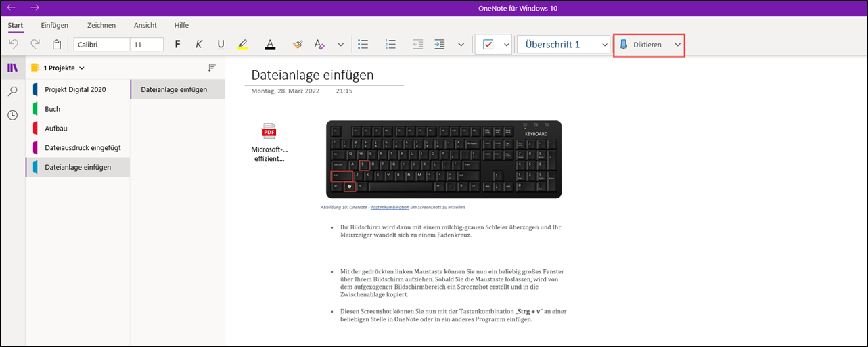Open the Diktieren options dropdown arrow
This screenshot has width=868, height=347.
pyautogui.click(x=677, y=45)
